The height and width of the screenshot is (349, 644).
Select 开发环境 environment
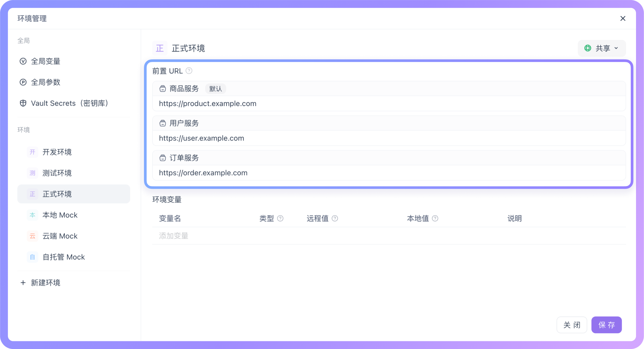(74, 152)
